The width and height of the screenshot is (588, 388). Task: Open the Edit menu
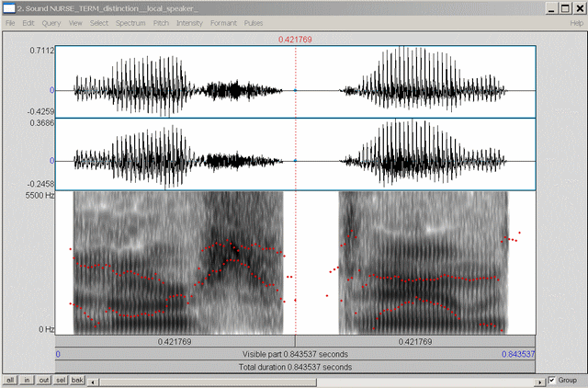28,22
